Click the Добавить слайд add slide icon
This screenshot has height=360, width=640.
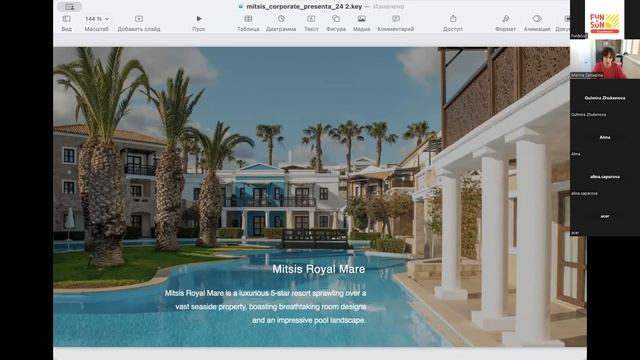pyautogui.click(x=139, y=19)
